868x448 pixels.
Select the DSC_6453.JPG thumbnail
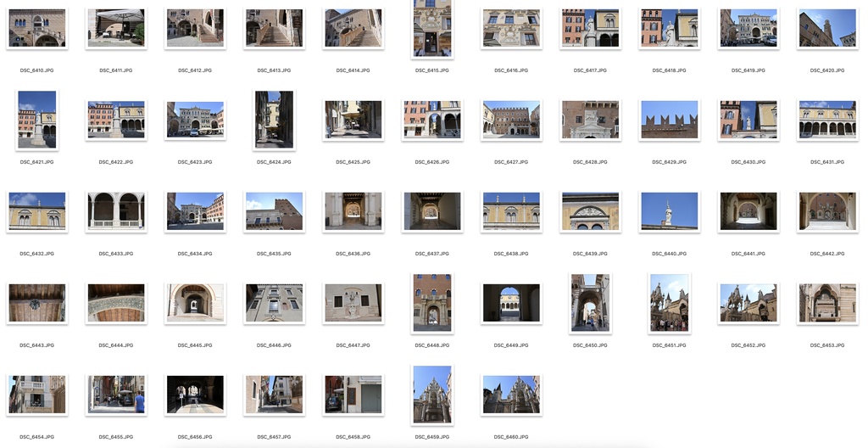(x=827, y=303)
